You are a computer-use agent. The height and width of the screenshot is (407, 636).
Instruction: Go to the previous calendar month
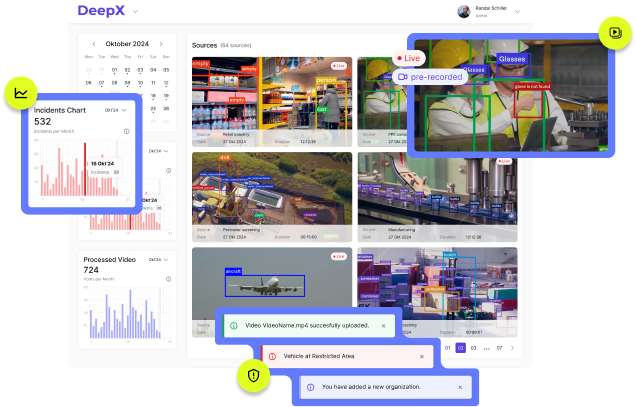(x=94, y=44)
